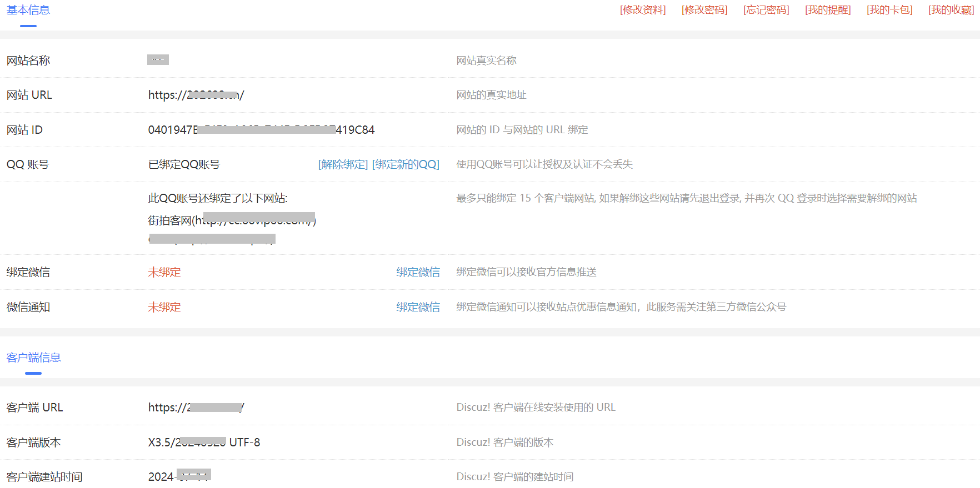Click the red 未绑定 status in 微信通知 row

point(164,307)
